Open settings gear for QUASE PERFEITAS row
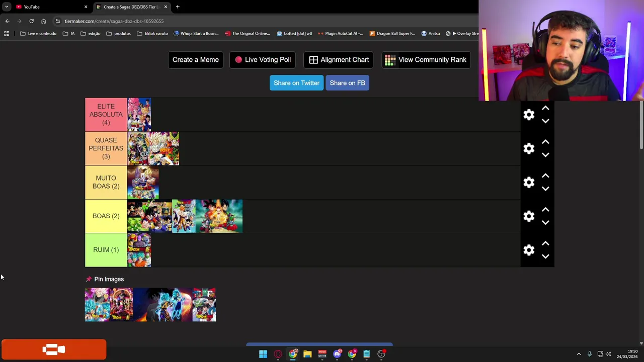 click(529, 148)
